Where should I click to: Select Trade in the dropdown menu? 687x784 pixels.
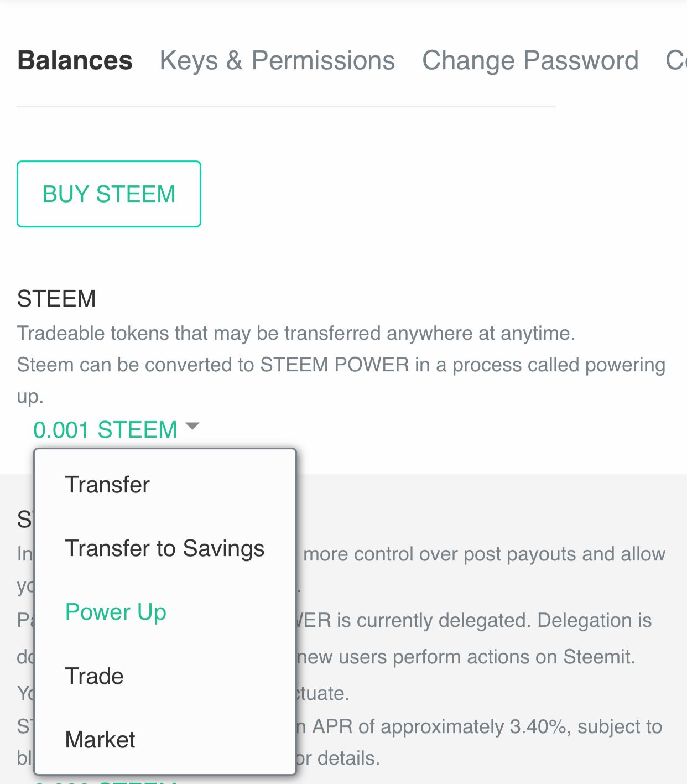94,676
